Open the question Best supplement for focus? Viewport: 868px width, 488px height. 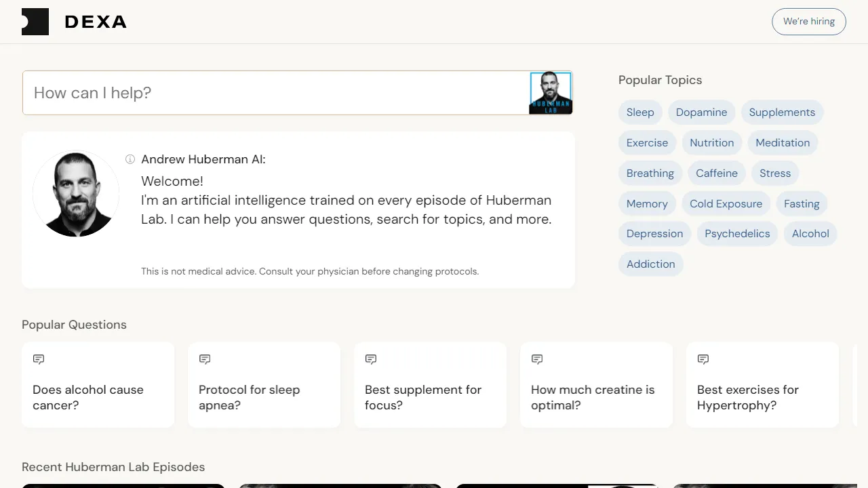[430, 385]
